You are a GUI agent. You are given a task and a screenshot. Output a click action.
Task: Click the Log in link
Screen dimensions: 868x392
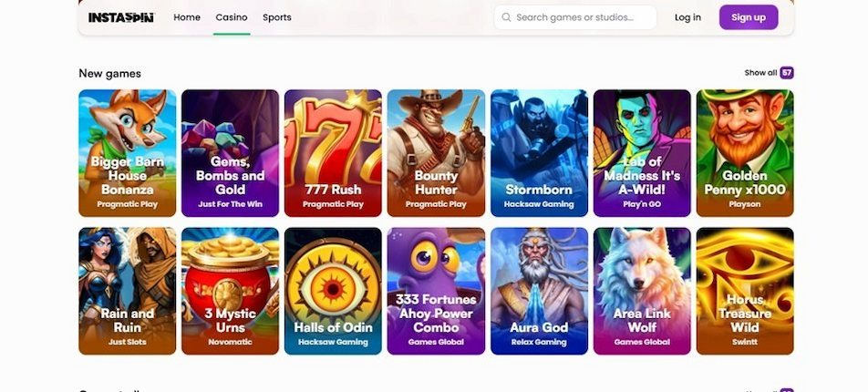687,17
